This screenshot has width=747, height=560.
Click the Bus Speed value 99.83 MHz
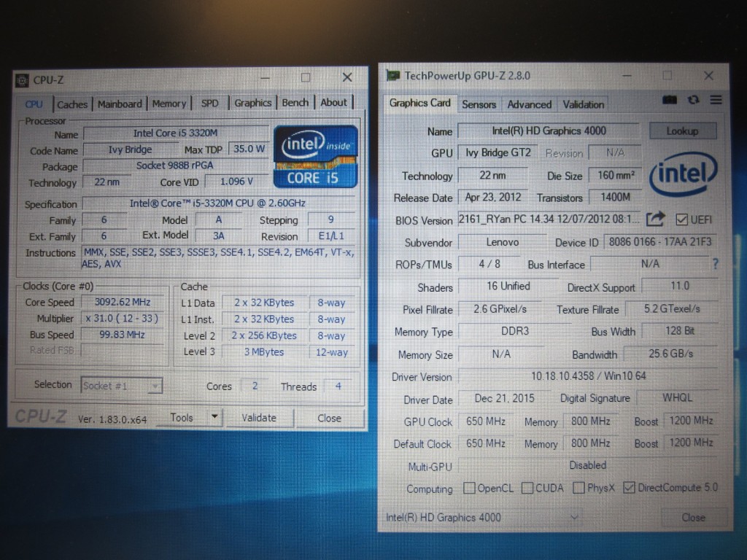pyautogui.click(x=123, y=334)
